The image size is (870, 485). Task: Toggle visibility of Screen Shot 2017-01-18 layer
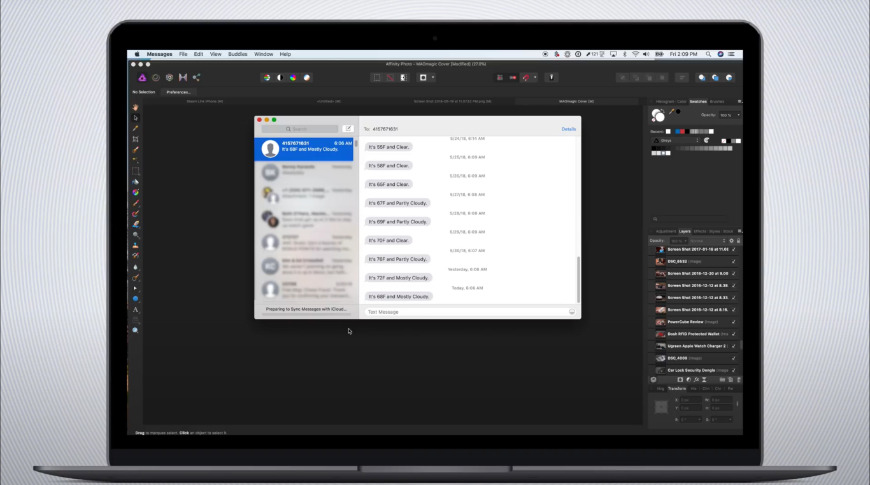click(734, 250)
